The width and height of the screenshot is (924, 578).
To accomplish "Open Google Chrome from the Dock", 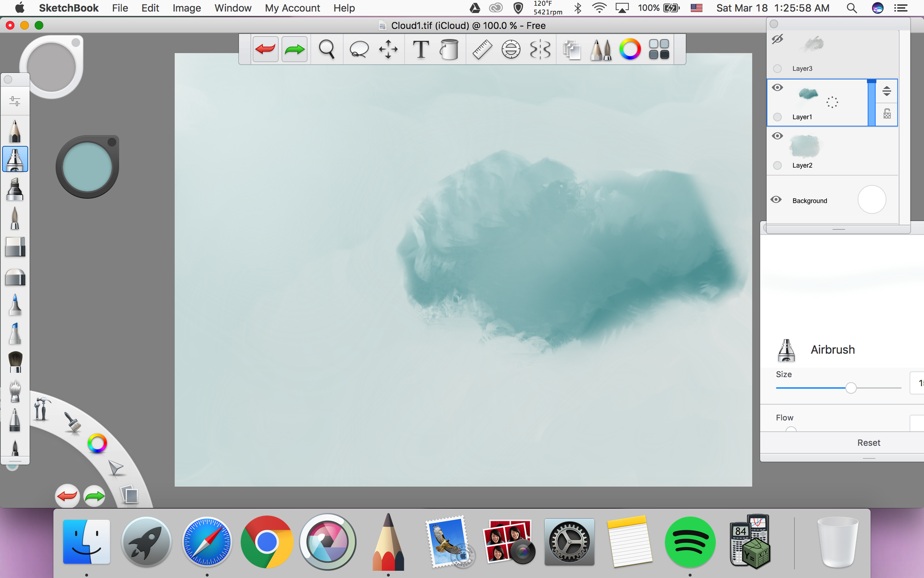I will (x=267, y=542).
